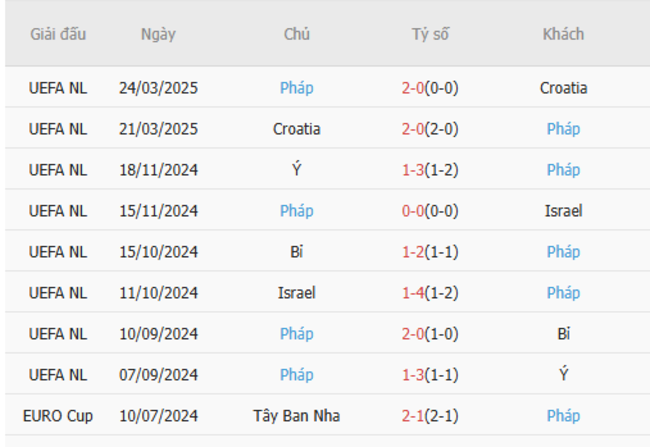Image resolution: width=650 pixels, height=447 pixels.
Task: Select Pháp in the 10/09/2024 row
Action: [296, 334]
